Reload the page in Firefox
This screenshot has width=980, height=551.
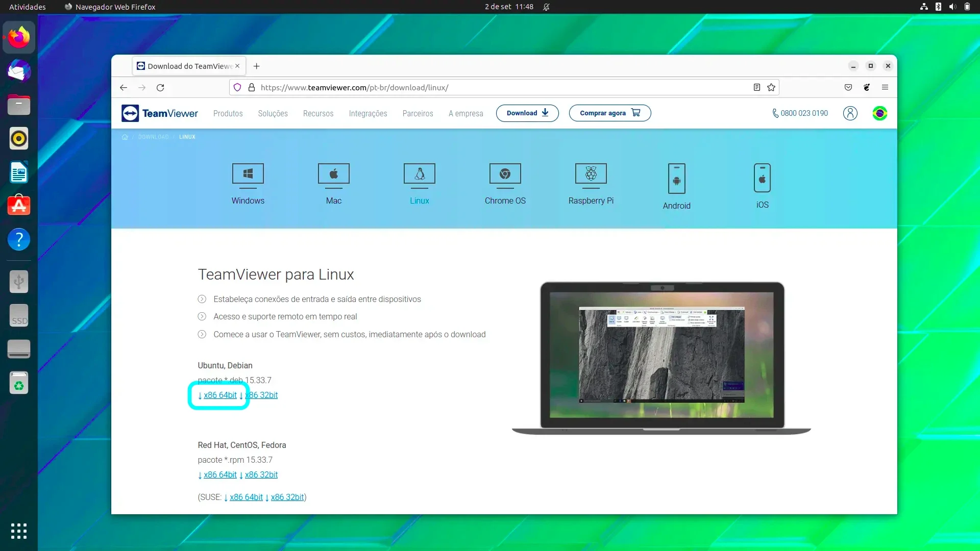(160, 88)
